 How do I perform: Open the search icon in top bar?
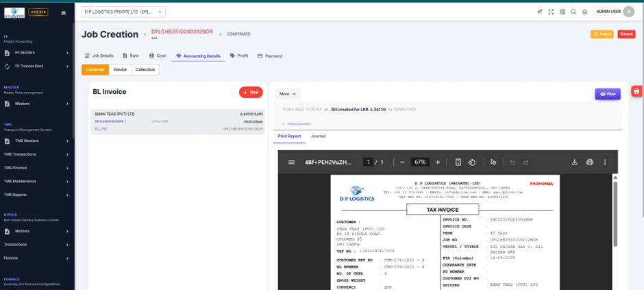573,12
